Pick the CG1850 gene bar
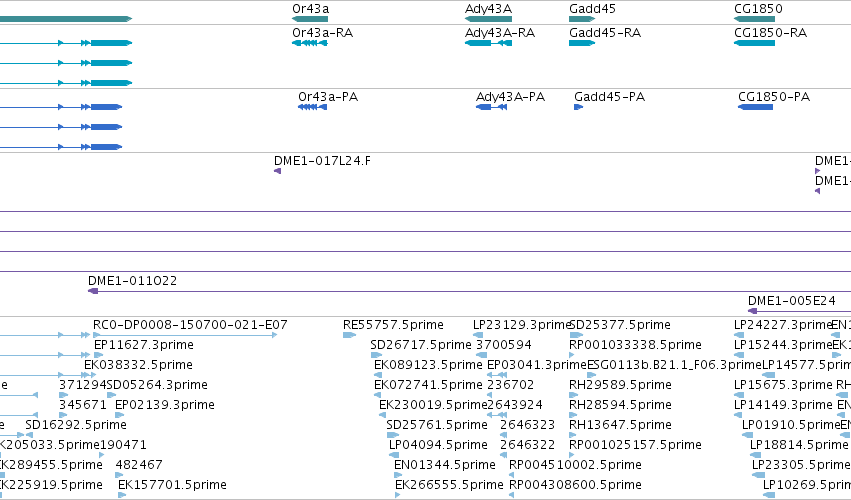Viewport: 851px width, 500px height. tap(754, 19)
